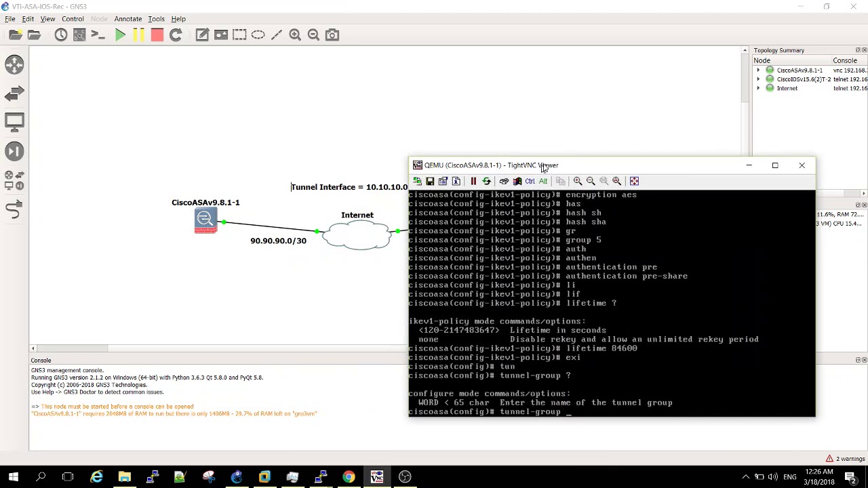Click inside the ASA terminal screen
The height and width of the screenshot is (488, 868).
[x=612, y=303]
